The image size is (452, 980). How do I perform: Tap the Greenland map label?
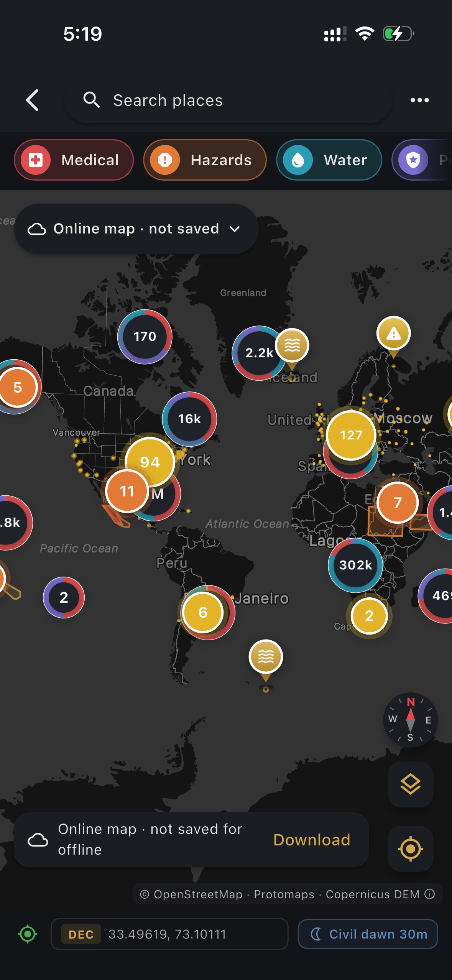click(243, 293)
